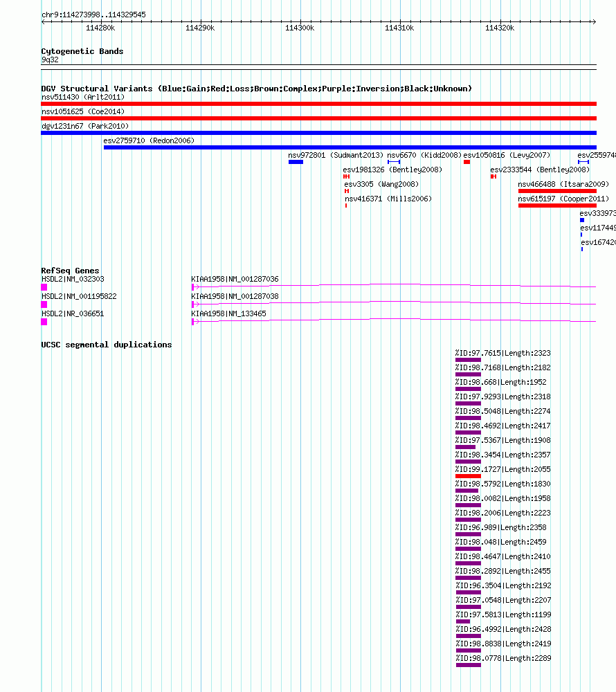This screenshot has height=692, width=616.
Task: Select the %ID:97.9293|Length:2318 duplication
Action: (x=503, y=397)
